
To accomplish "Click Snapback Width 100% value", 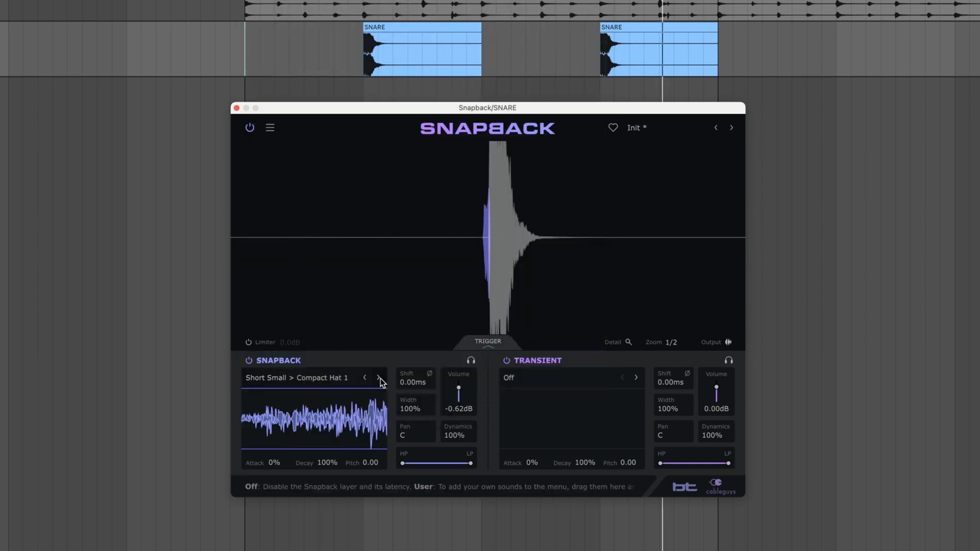I will pos(410,409).
